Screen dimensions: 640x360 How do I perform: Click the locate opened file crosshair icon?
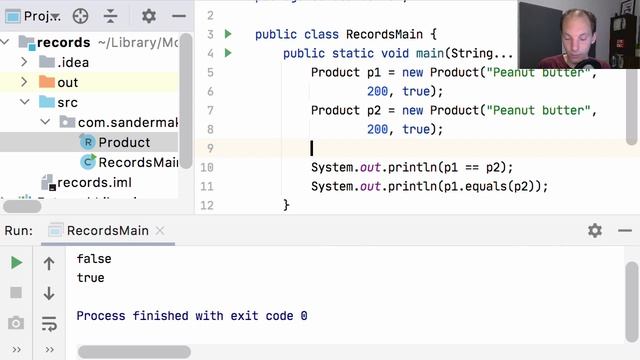tap(80, 16)
